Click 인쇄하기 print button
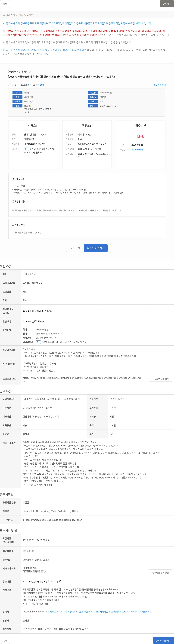174x644 pixels. click(x=167, y=4)
